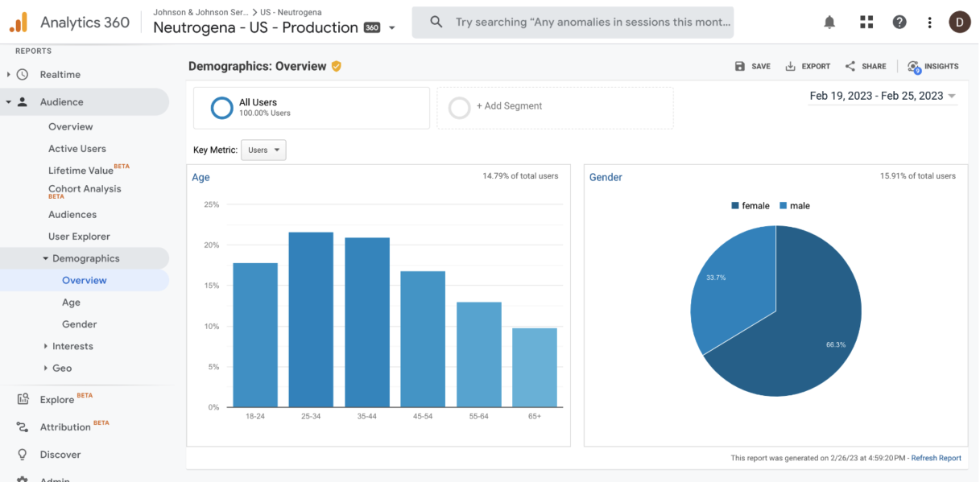Screen dimensions: 980x482
Task: Open the property selector dropdown arrow
Action: (392, 28)
